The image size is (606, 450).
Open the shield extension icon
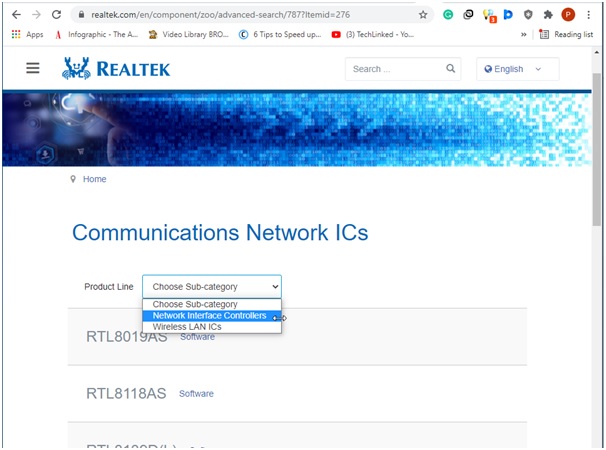528,15
